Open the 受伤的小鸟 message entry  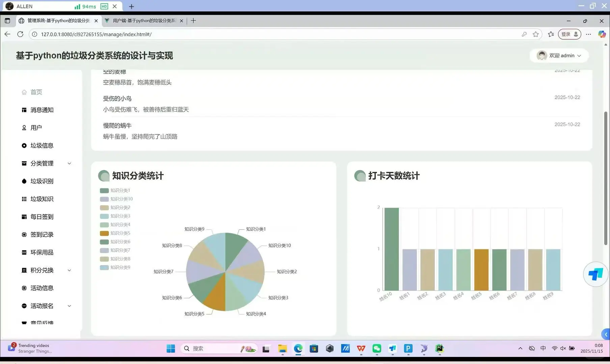(117, 98)
